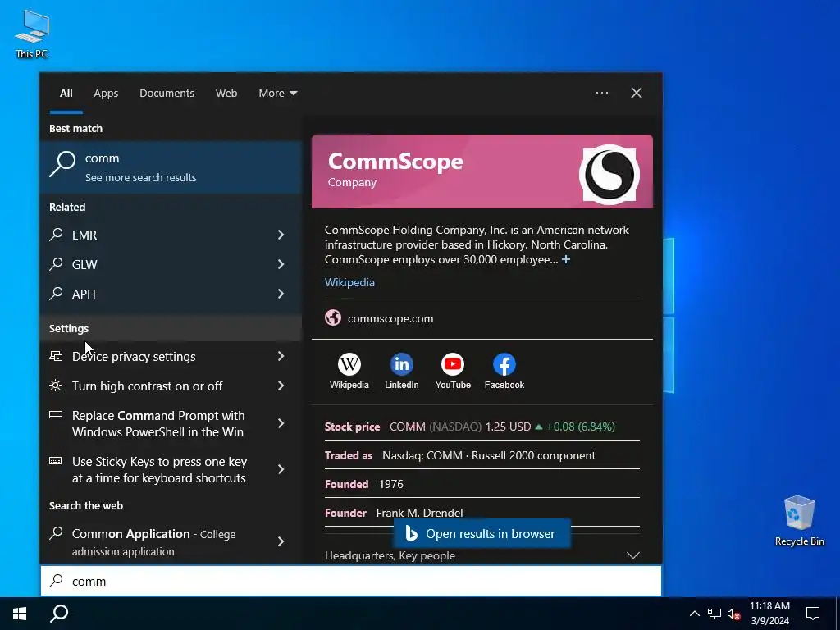
Task: Open the commscope.com website link
Action: click(390, 318)
